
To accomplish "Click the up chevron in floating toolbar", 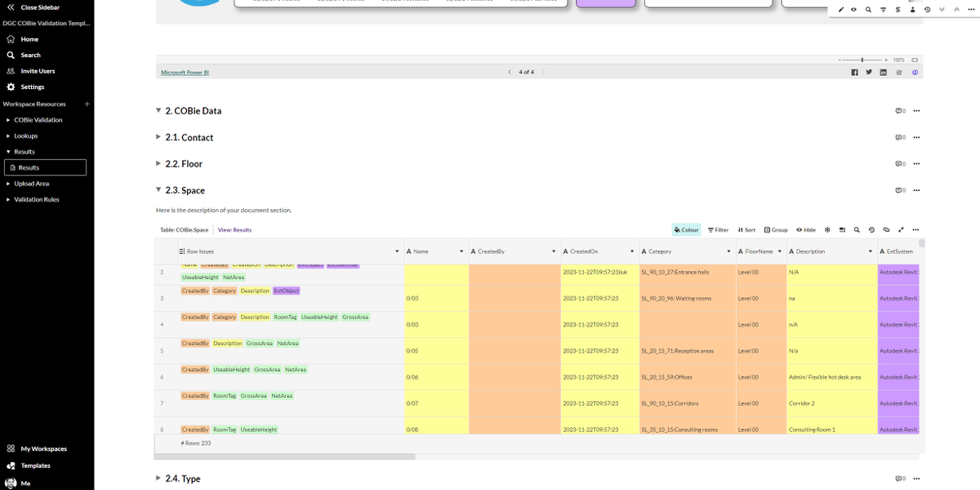I will [956, 10].
